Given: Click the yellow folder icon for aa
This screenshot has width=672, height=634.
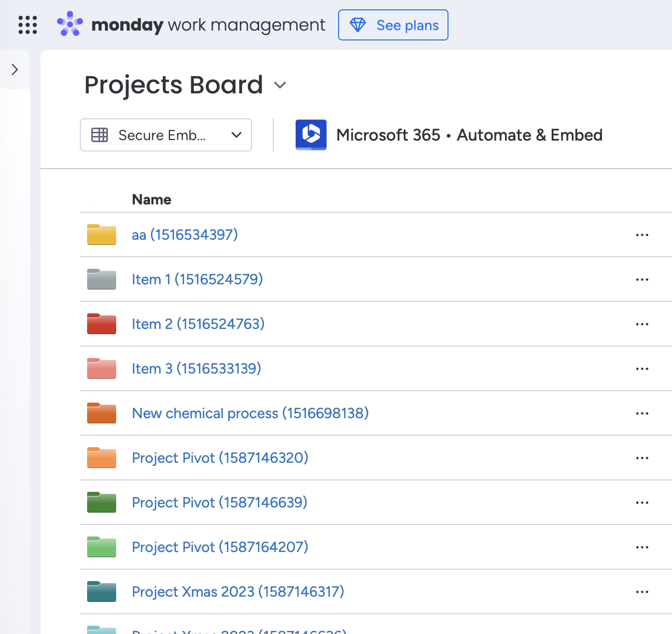Looking at the screenshot, I should [102, 235].
